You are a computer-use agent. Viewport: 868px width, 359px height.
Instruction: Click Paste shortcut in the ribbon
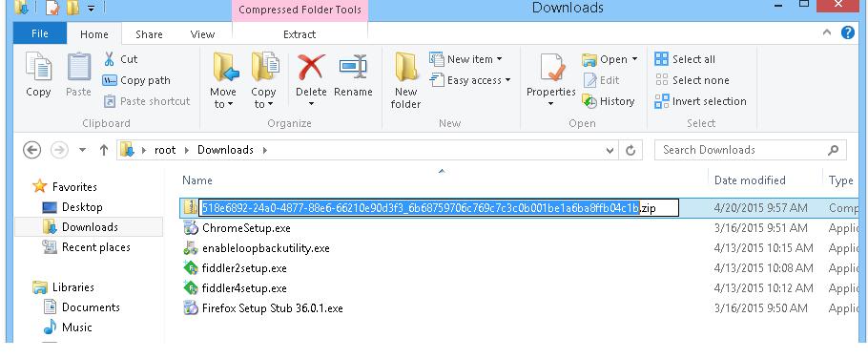tap(147, 101)
